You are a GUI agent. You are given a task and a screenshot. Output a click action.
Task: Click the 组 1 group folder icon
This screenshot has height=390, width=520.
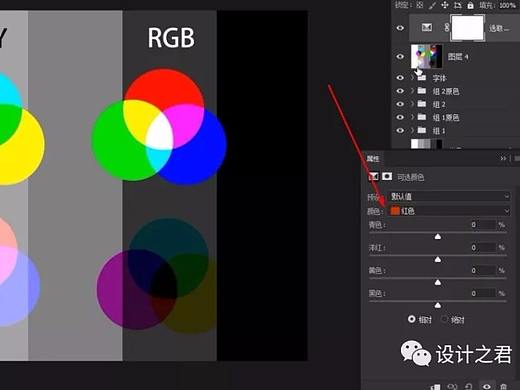point(422,130)
